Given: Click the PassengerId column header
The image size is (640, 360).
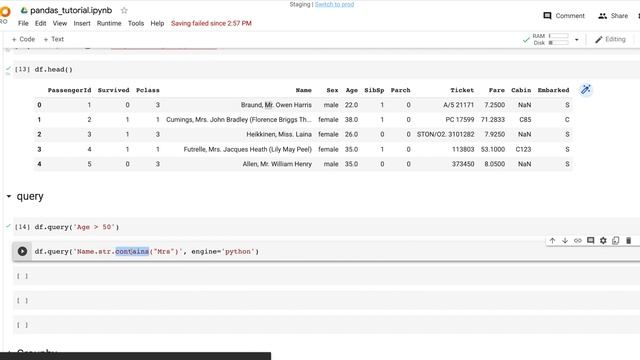Looking at the screenshot, I should 69,90.
